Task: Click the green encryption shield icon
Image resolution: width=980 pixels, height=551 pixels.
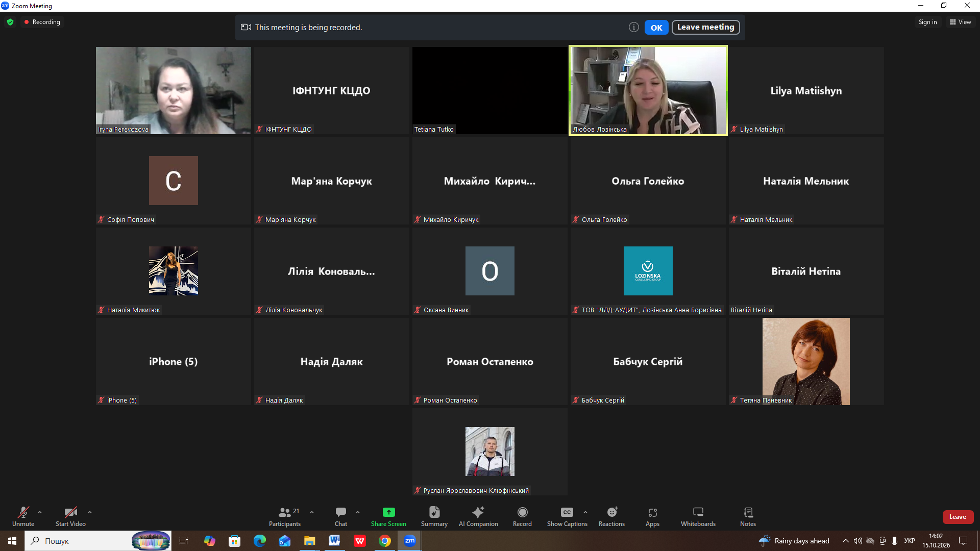Action: (x=10, y=22)
